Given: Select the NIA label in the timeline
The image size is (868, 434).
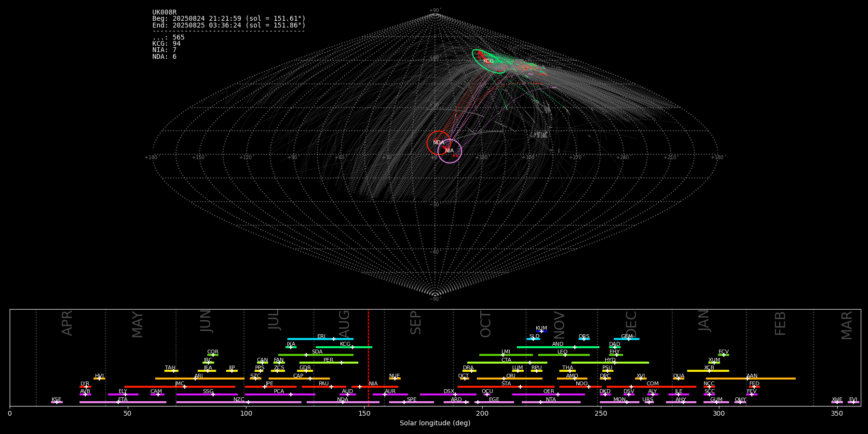Looking at the screenshot, I should pyautogui.click(x=373, y=384).
